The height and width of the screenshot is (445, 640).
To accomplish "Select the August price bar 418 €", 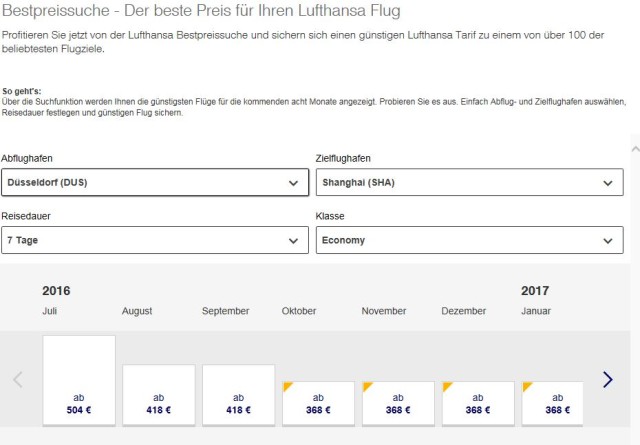I will coord(159,395).
